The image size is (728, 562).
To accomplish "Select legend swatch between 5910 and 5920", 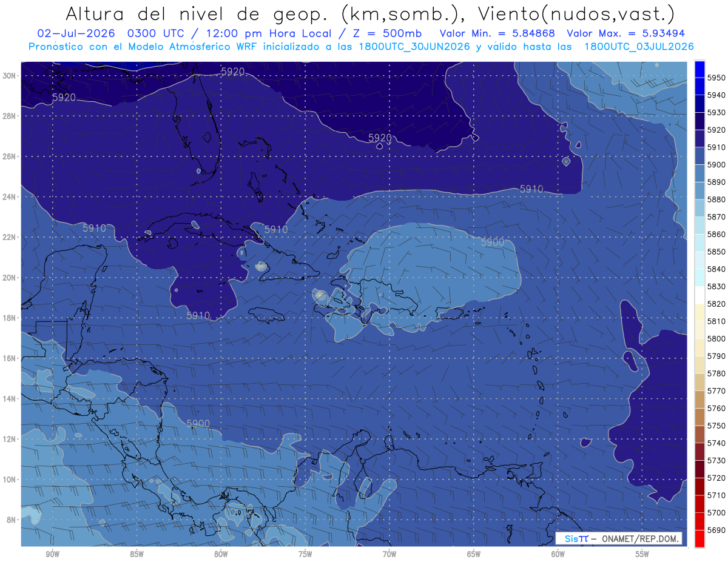I will (x=699, y=139).
